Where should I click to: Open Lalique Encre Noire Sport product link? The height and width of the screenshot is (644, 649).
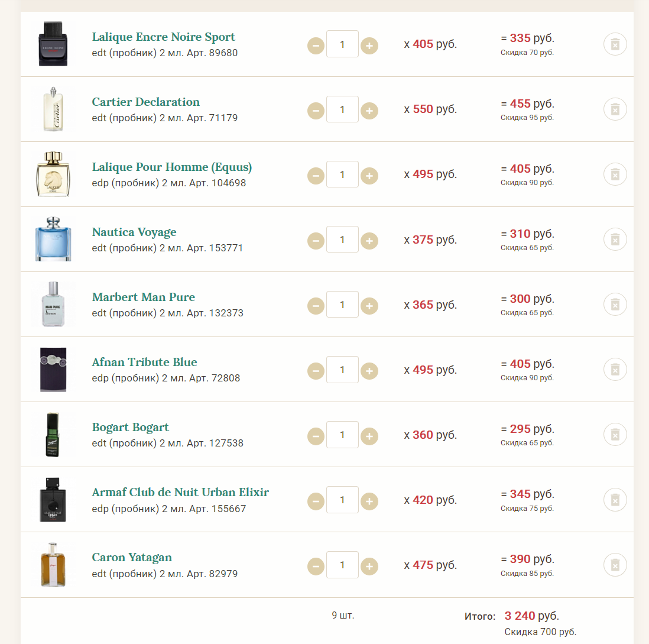(x=163, y=37)
